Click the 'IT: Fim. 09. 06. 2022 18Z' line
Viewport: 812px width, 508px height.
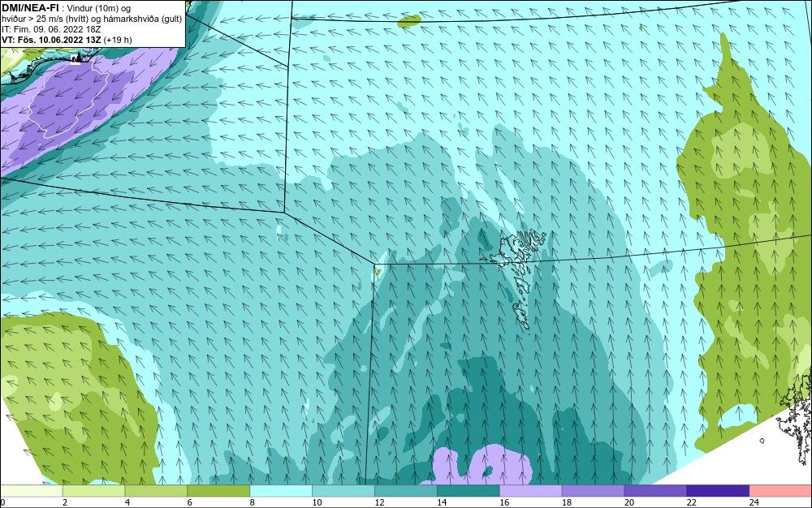pyautogui.click(x=51, y=29)
